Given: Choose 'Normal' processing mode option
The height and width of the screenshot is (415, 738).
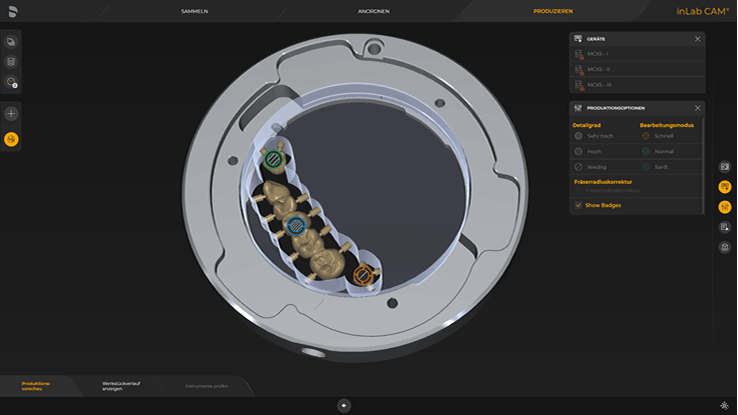Looking at the screenshot, I should pos(646,151).
